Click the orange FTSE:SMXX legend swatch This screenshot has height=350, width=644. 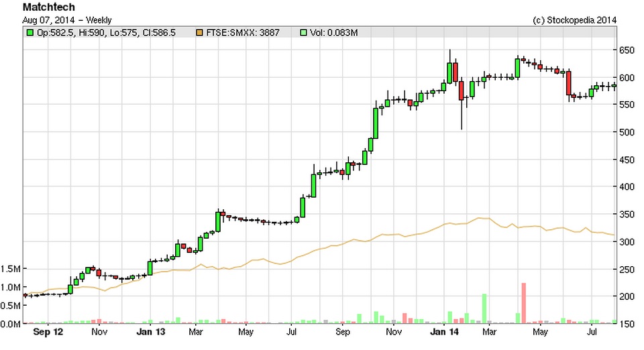pyautogui.click(x=199, y=32)
